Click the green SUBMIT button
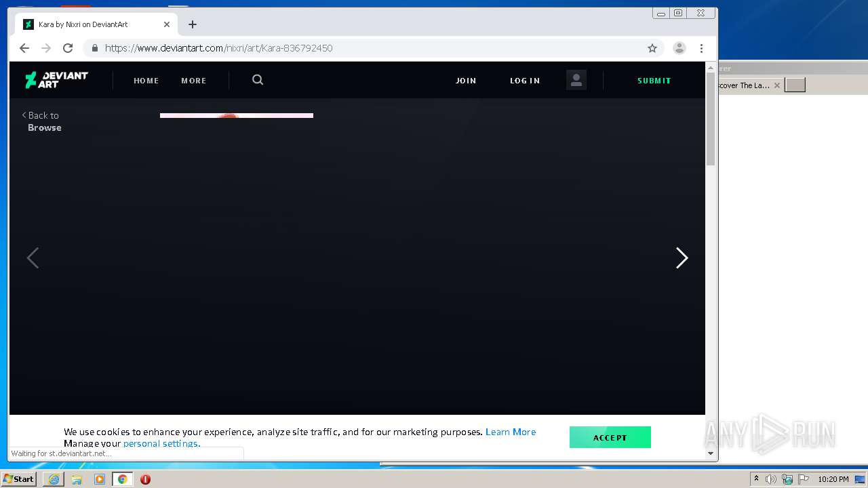The width and height of the screenshot is (868, 488). click(x=654, y=81)
